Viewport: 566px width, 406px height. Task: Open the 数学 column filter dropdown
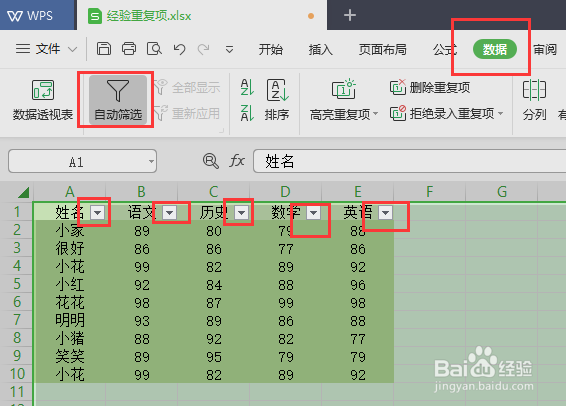click(x=313, y=213)
